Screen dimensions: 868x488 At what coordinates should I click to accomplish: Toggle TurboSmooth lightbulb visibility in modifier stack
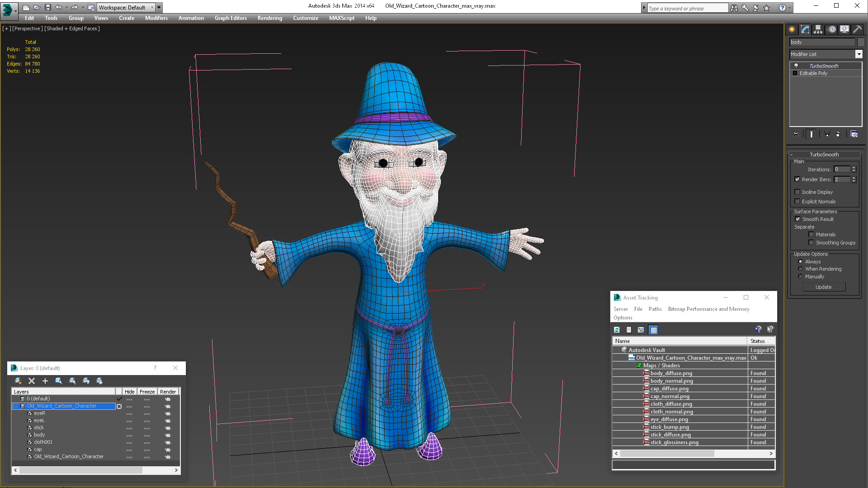796,66
